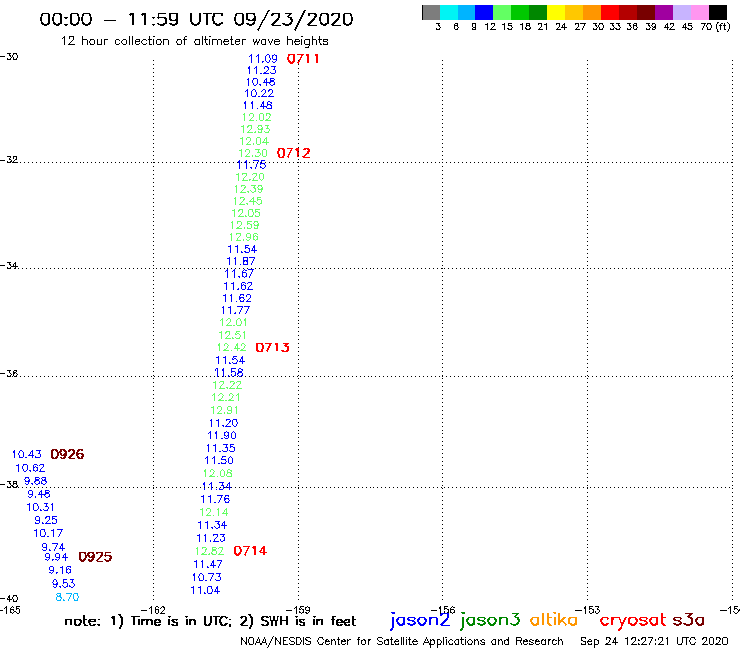Select the 0925 time label
This screenshot has height=650, width=740.
95,557
